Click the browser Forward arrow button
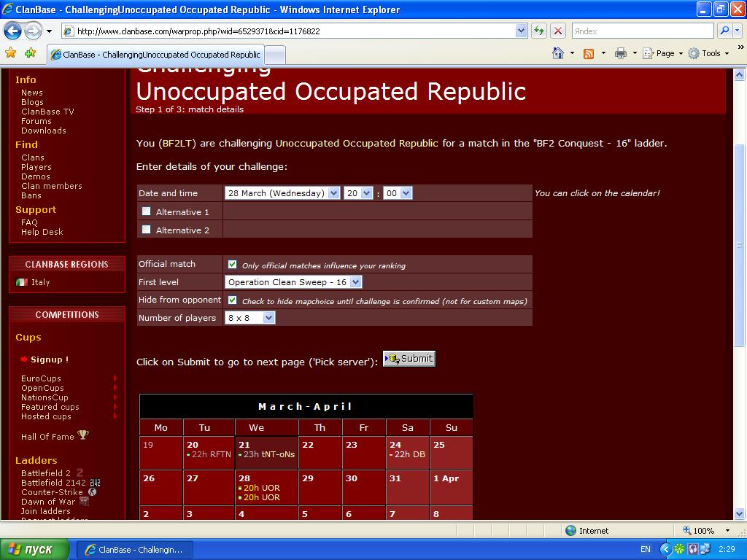The height and width of the screenshot is (560, 747). (x=33, y=31)
